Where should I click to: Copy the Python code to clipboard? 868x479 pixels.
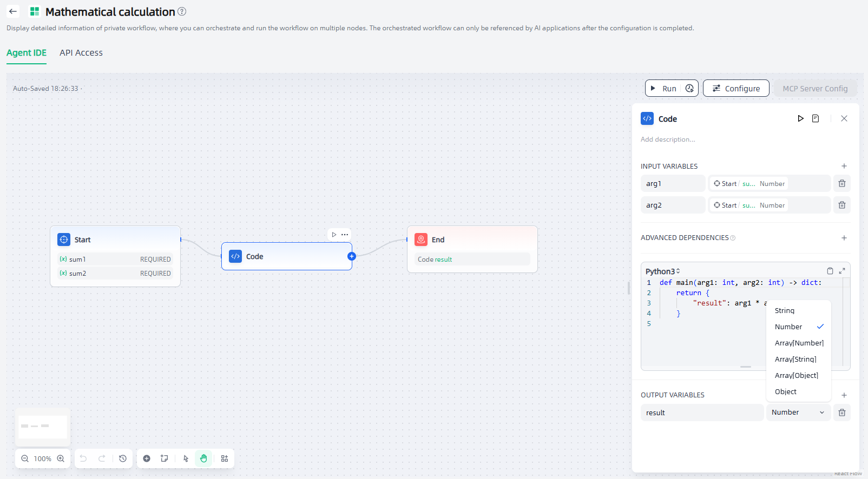830,271
